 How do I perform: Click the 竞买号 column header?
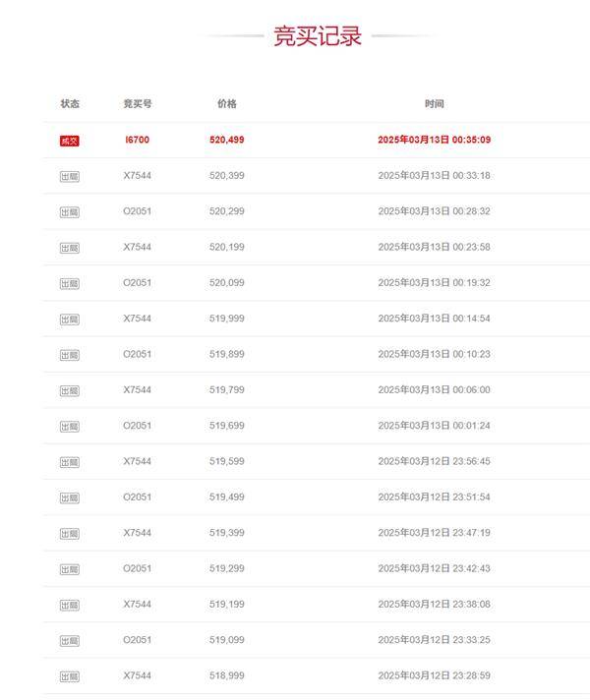pos(138,104)
